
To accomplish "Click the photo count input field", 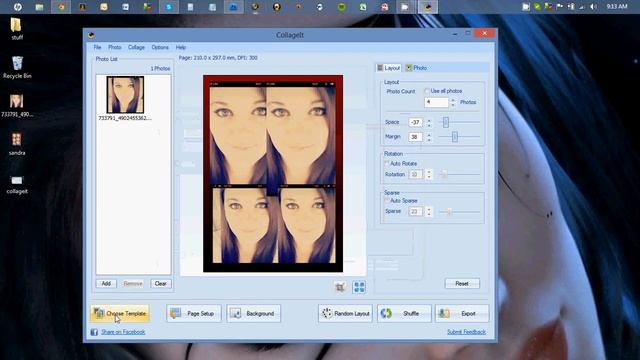I will pyautogui.click(x=436, y=102).
